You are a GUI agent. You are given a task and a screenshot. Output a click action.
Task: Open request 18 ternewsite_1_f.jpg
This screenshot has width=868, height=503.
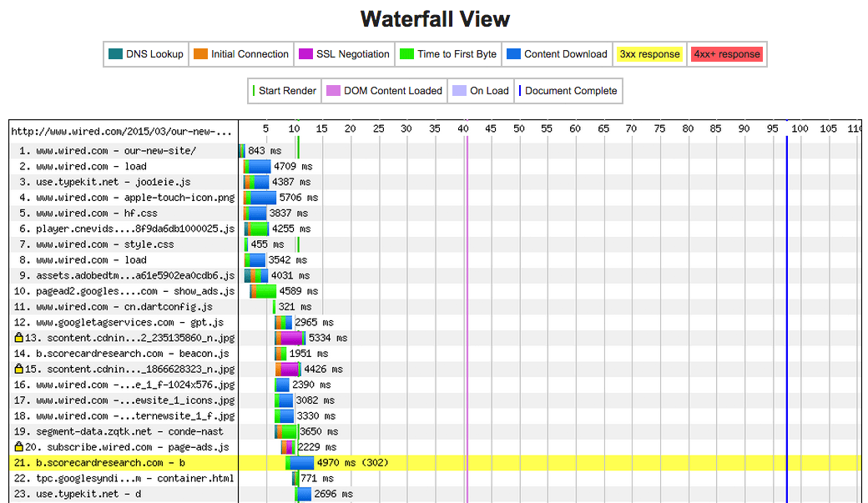124,415
